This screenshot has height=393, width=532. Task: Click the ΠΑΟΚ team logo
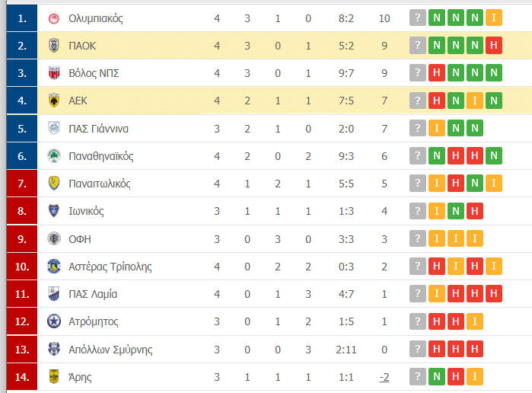click(53, 46)
